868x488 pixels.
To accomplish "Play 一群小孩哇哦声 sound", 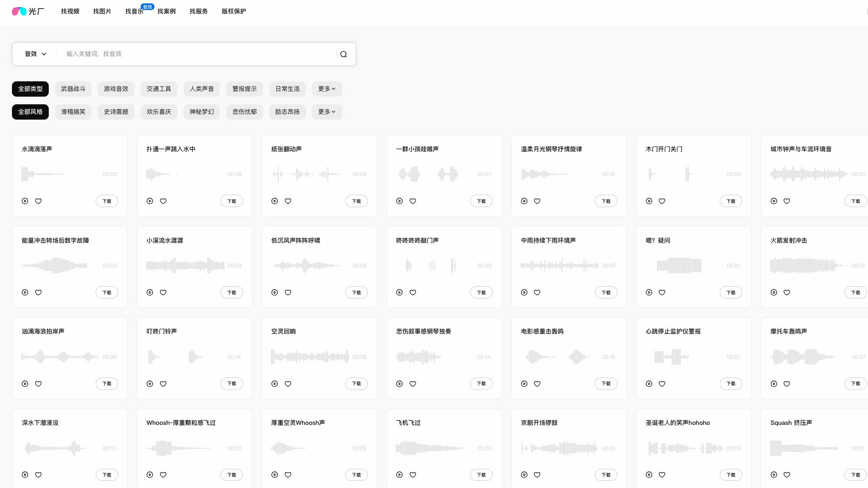I will [x=399, y=201].
